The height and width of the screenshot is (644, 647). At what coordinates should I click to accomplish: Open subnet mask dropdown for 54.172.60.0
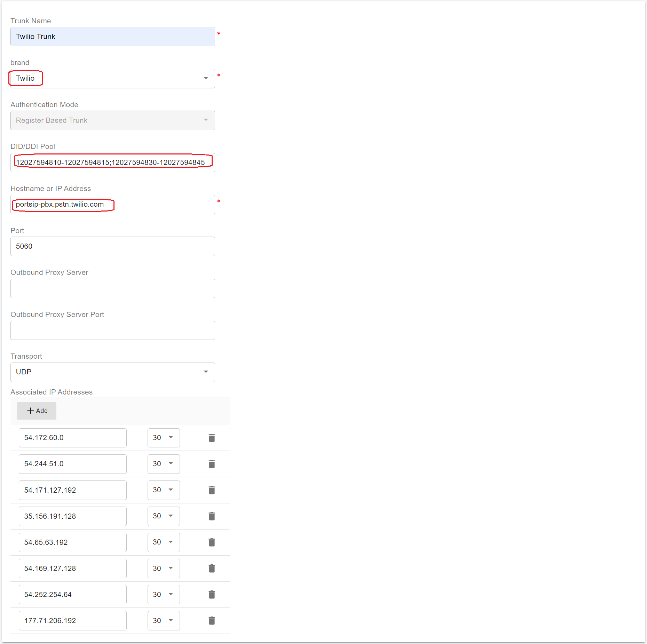click(163, 438)
